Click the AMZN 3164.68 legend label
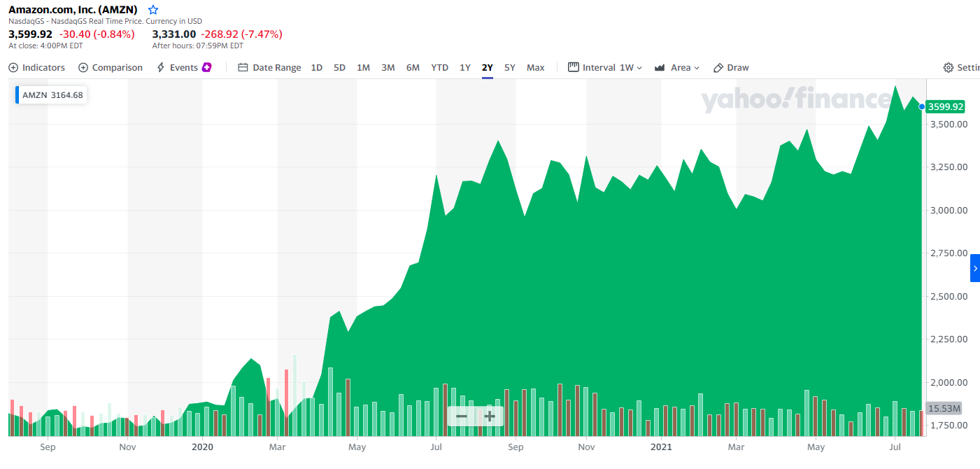This screenshot has width=980, height=469. point(52,95)
